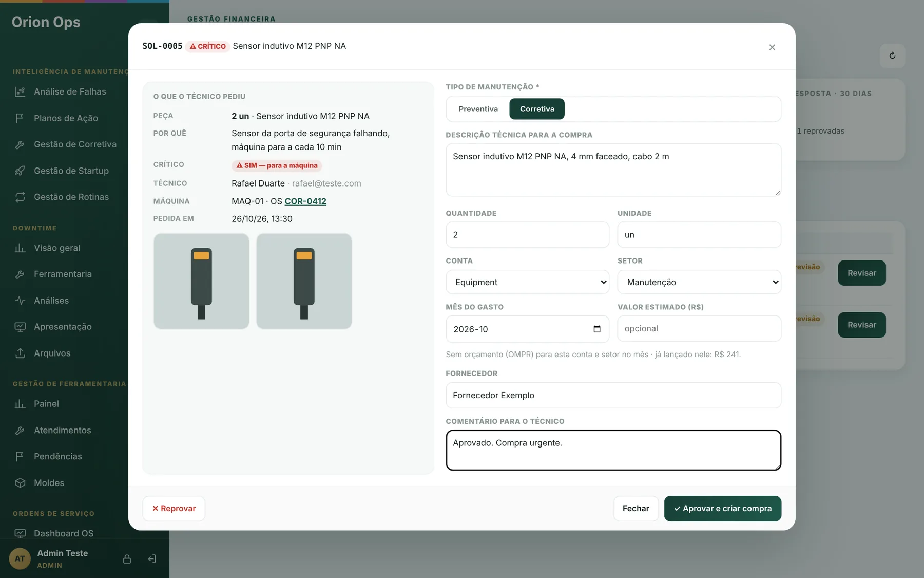924x578 pixels.
Task: Open the Conta dropdown showing Equipment
Action: (528, 282)
